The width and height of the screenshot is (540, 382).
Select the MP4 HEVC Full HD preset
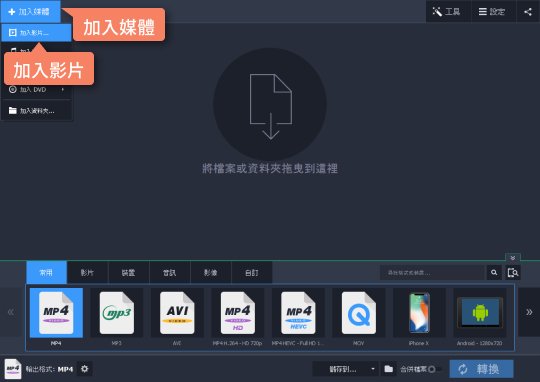298,317
